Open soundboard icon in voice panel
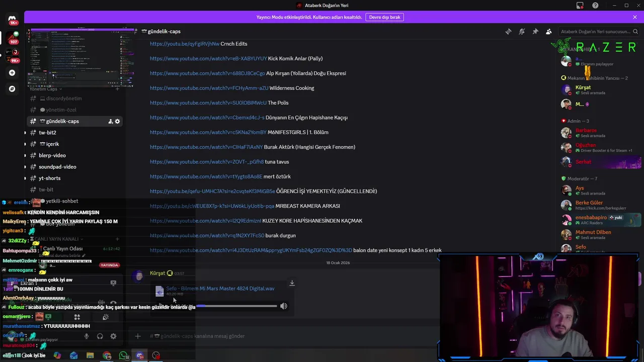644x362 pixels. point(106,317)
